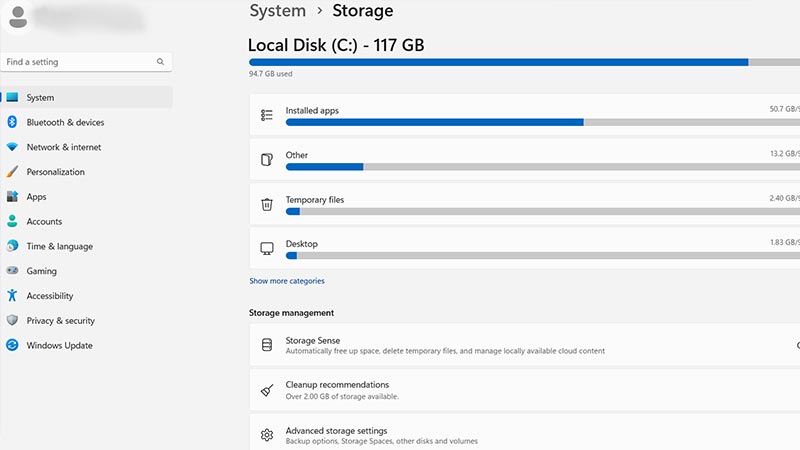Select Privacy & security in the sidebar
Screen dimensions: 800x450
pos(60,321)
